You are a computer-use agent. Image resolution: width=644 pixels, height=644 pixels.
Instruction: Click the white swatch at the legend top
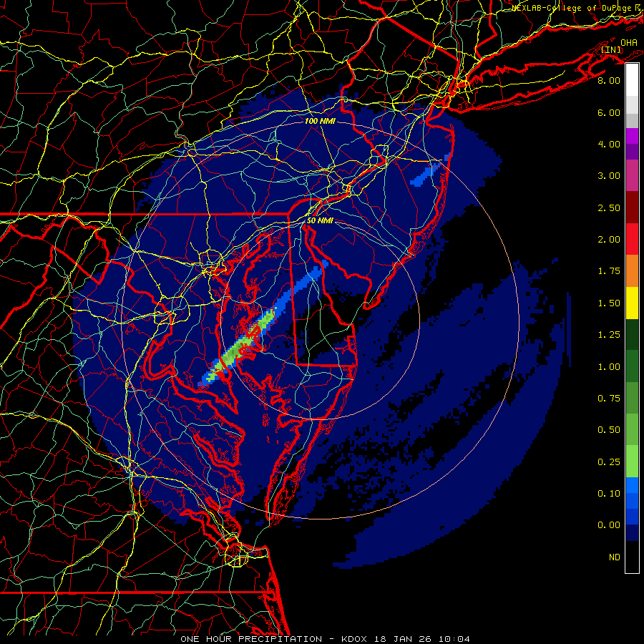632,79
